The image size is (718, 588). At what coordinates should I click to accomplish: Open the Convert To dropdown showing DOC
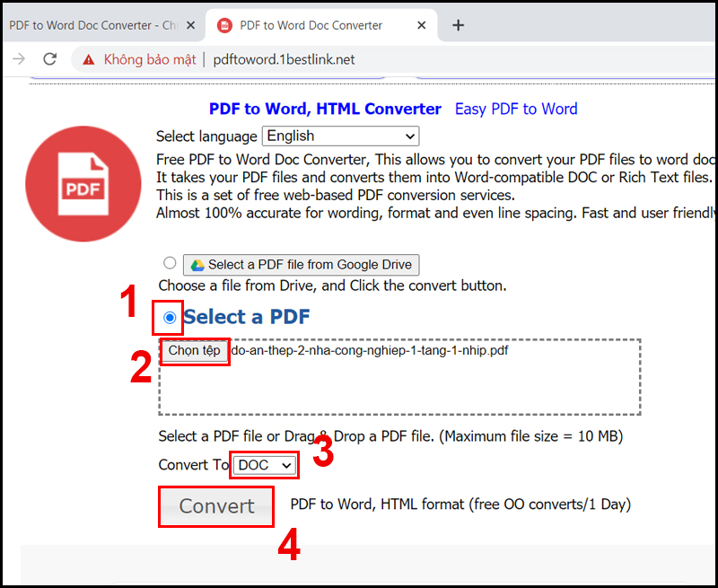[x=263, y=465]
